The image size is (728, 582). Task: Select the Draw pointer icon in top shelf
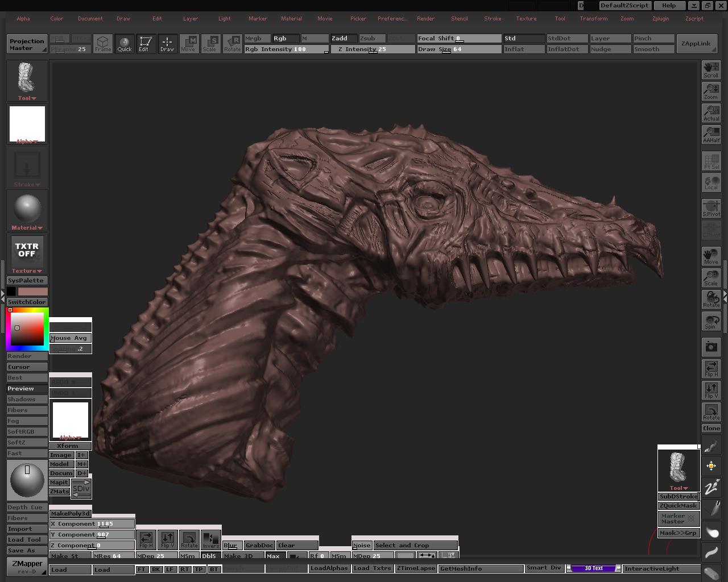point(167,44)
